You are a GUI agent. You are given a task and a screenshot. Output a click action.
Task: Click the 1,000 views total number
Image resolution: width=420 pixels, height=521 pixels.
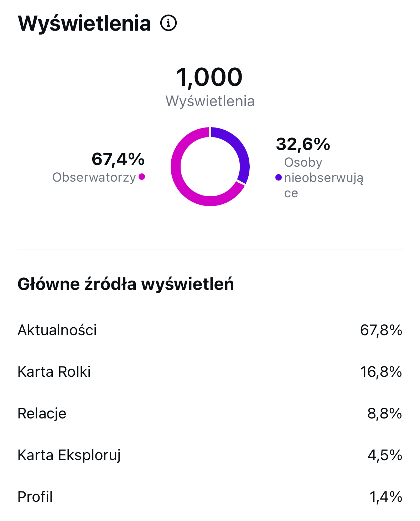[x=209, y=77]
